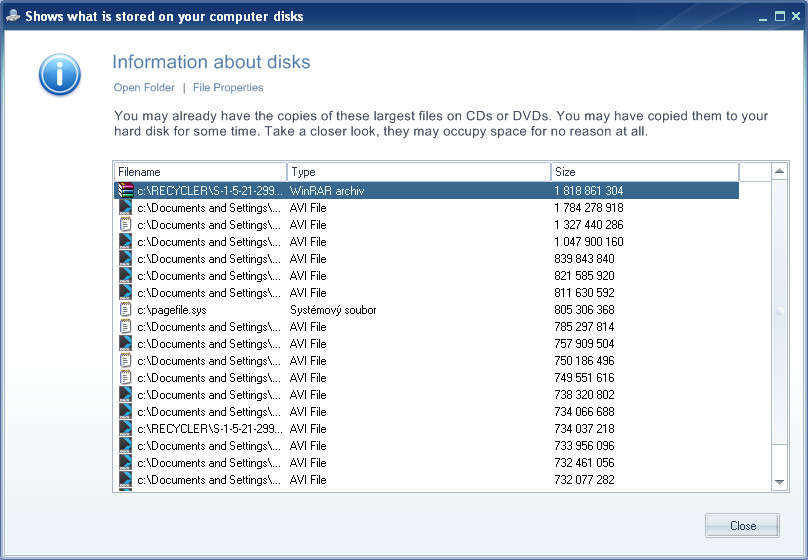Click the AVI icon beside size 811 630 592
This screenshot has height=560, width=808.
point(125,292)
